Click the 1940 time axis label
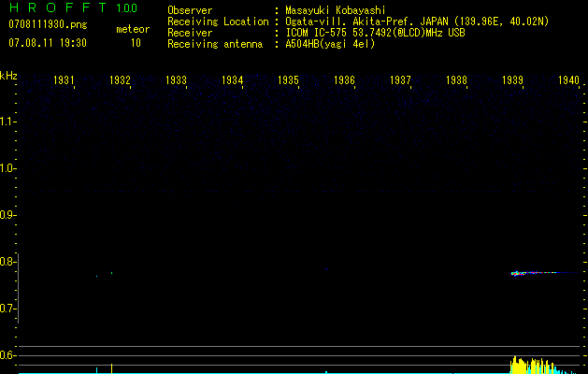 tap(568, 80)
